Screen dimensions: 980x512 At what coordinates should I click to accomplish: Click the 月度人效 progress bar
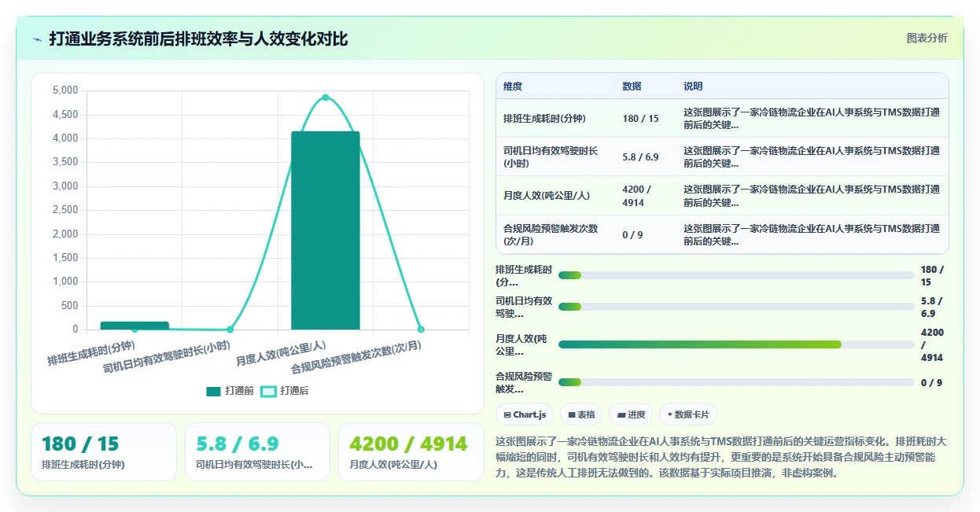736,344
